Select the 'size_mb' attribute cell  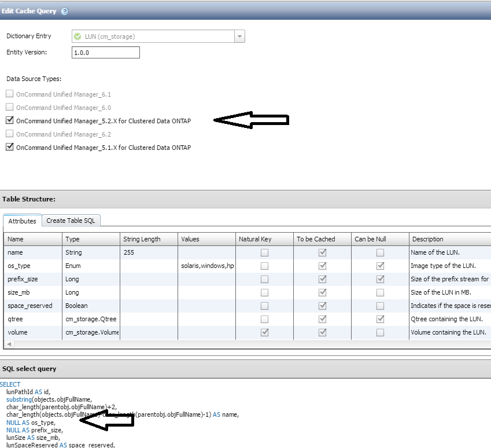coord(33,292)
